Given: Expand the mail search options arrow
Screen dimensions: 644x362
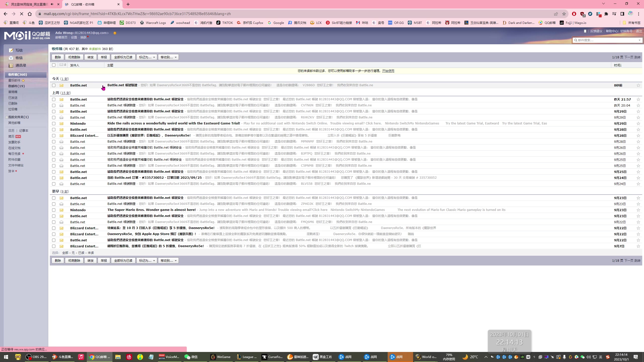Looking at the screenshot, I should pos(639,40).
